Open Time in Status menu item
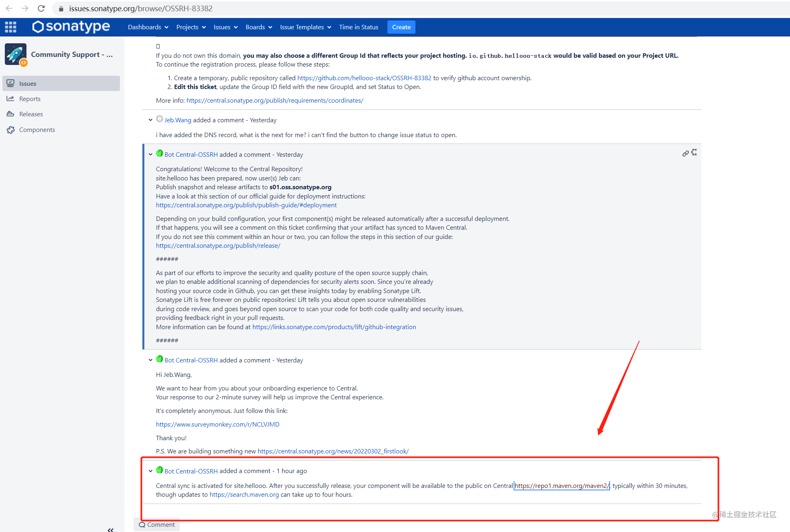The height and width of the screenshot is (532, 790). [359, 27]
